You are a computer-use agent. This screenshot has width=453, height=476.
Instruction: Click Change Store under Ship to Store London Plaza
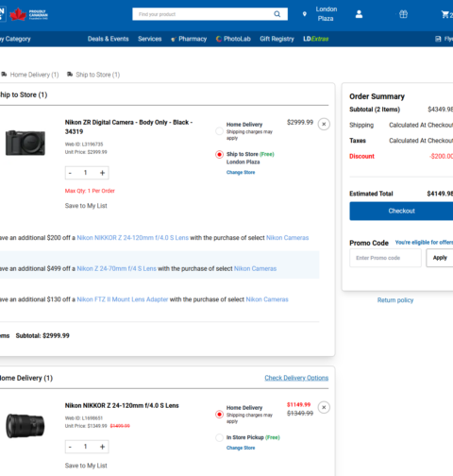pos(241,173)
